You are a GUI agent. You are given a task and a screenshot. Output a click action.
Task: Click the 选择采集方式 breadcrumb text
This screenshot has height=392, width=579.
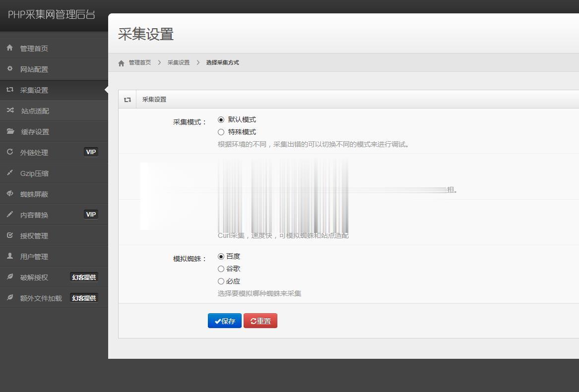click(x=222, y=63)
